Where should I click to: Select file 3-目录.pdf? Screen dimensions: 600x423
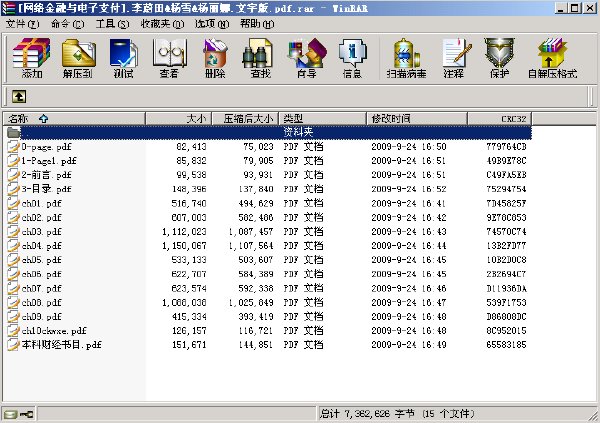tap(46, 189)
